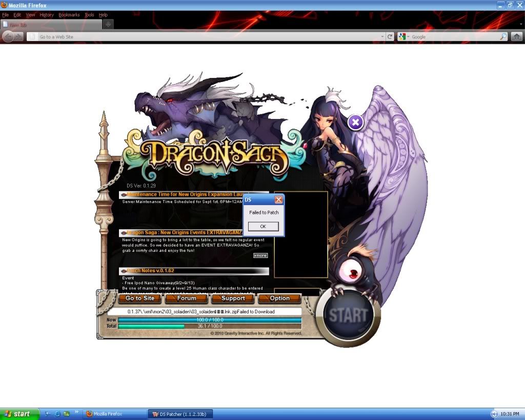Switch to DS Patcher (1.1.2.33b) in taskbar
This screenshot has width=525, height=420.
coord(181,414)
